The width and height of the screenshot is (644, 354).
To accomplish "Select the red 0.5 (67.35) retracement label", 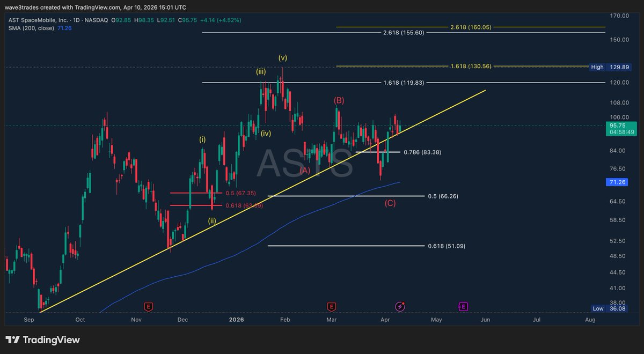I will pyautogui.click(x=240, y=193).
